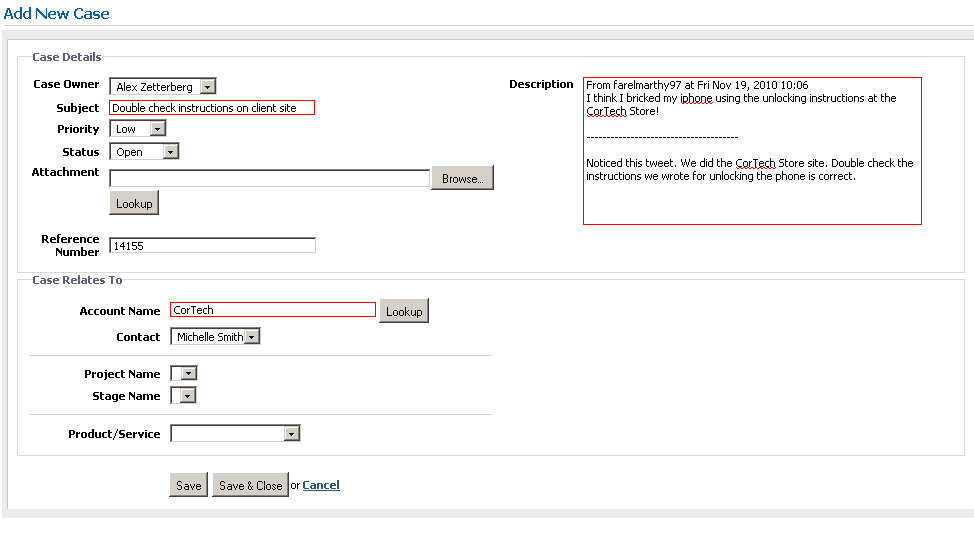
Task: Click the Project Name label
Action: (122, 374)
